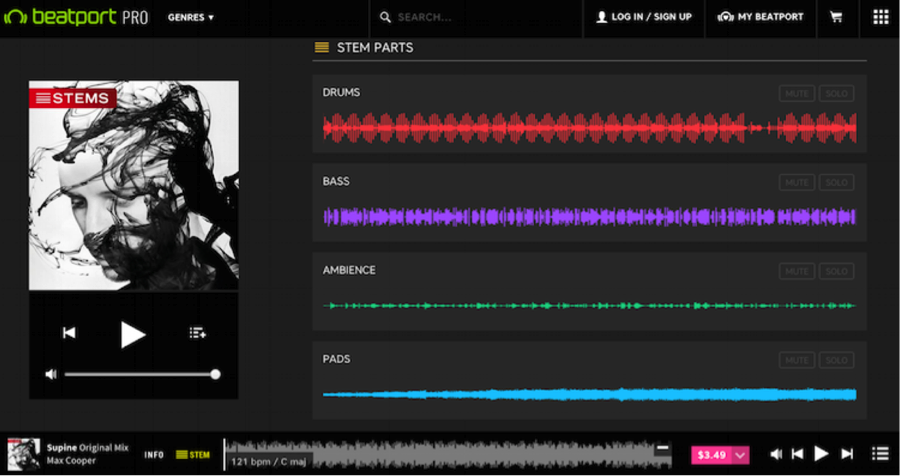The height and width of the screenshot is (476, 900).
Task: Go to previous track in bottom bar
Action: [x=797, y=454]
